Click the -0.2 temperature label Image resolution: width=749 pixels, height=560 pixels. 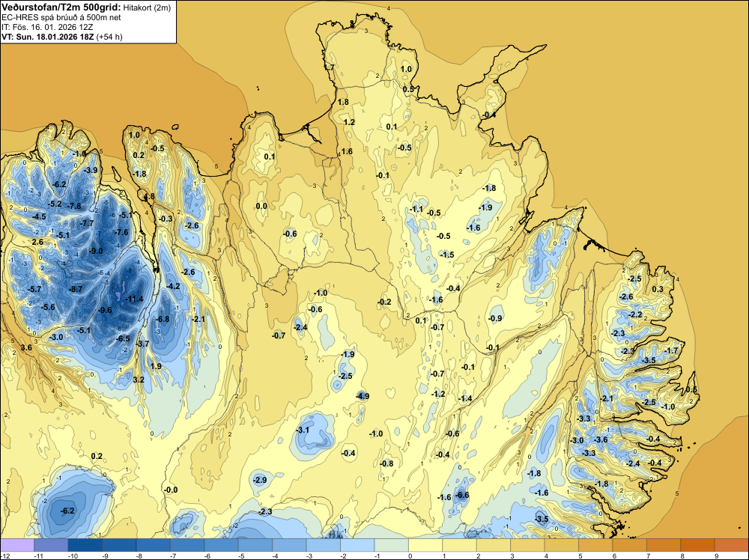coord(384,302)
